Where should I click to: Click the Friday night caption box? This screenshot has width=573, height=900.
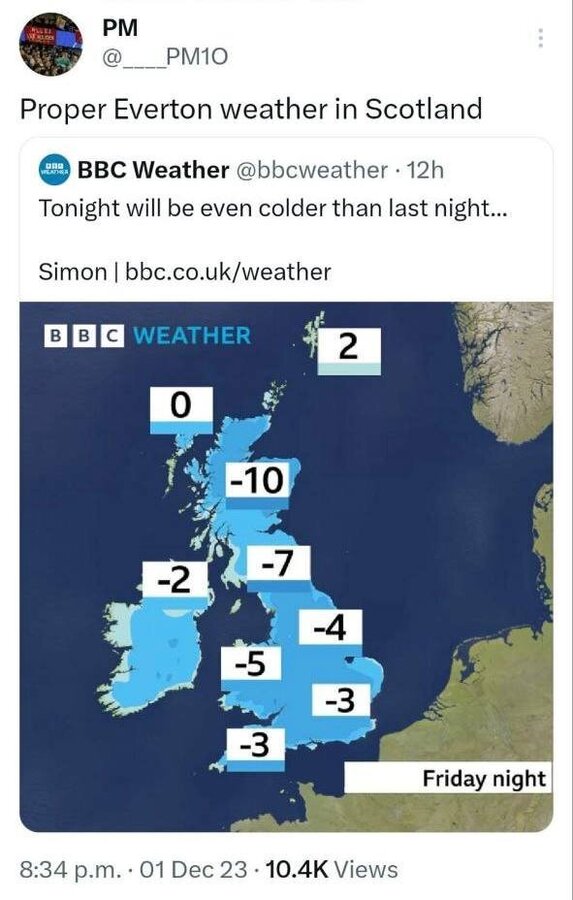[x=448, y=778]
